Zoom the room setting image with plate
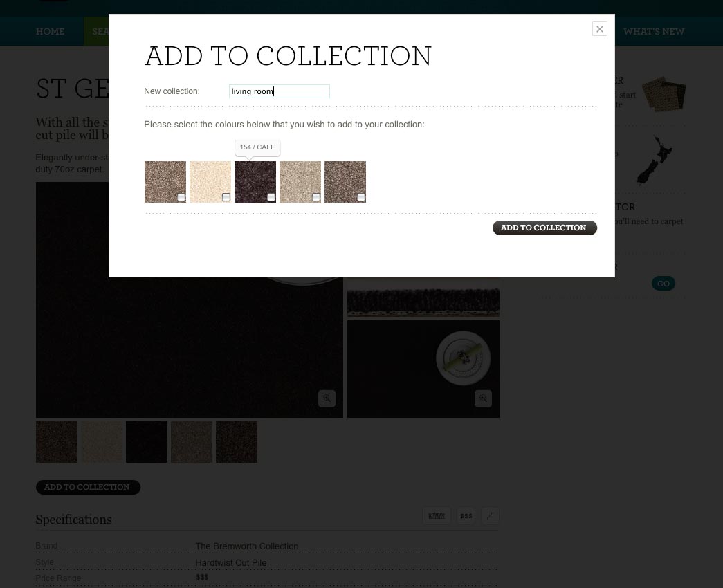Screen dimensions: 723x588 (483, 398)
